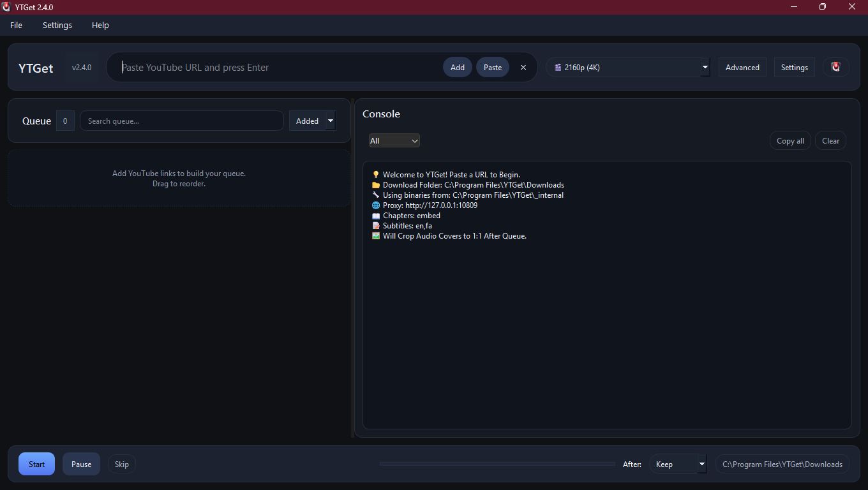The width and height of the screenshot is (868, 490).
Task: Minimize the YTGet window
Action: [794, 7]
